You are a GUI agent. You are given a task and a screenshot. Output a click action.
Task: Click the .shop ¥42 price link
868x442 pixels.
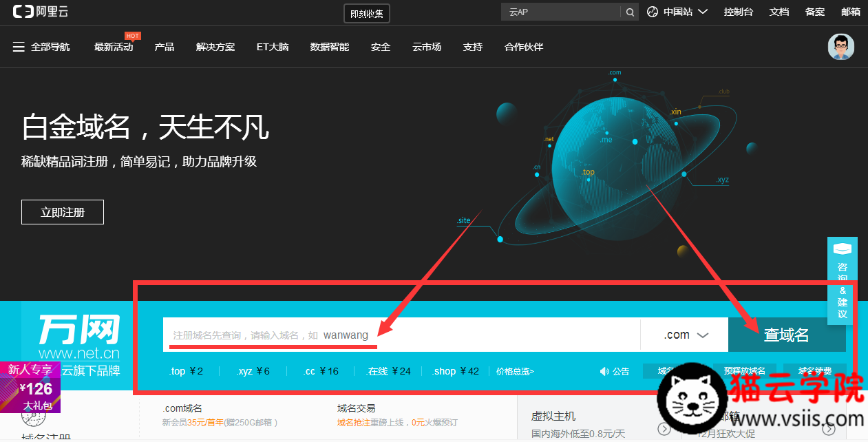[456, 371]
